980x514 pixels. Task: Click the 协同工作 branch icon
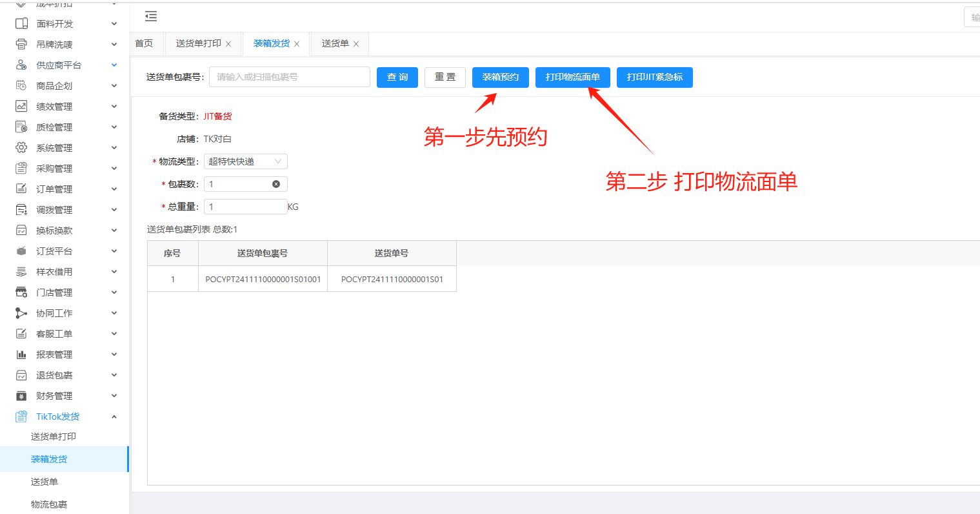[x=21, y=313]
